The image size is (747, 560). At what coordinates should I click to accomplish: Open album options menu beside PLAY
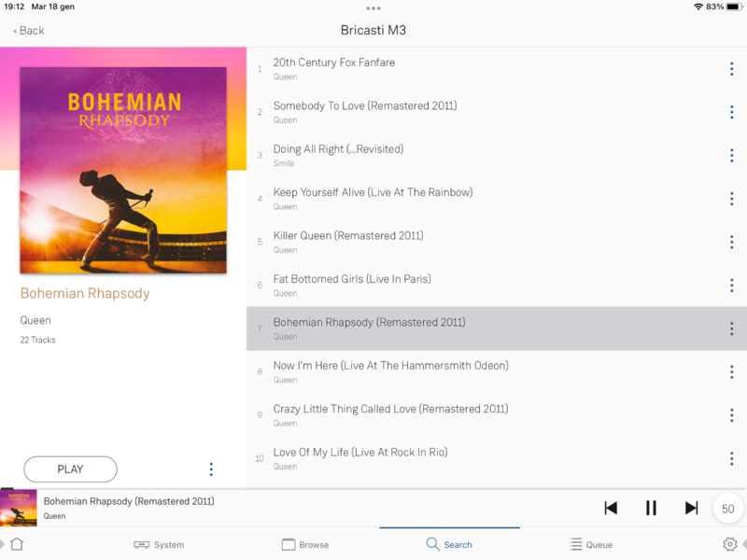coord(211,469)
